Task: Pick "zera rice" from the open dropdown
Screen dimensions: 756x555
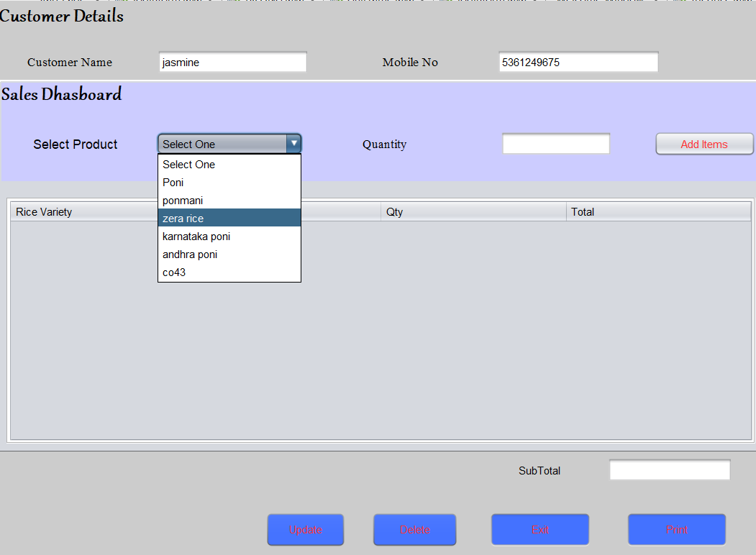Action: pyautogui.click(x=182, y=218)
